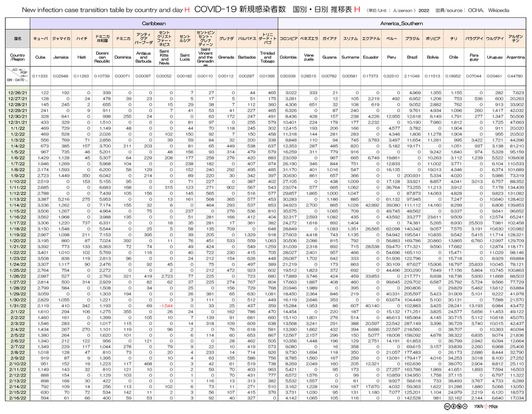Viewport: 532px width, 414px height.
Task: Click the Peru column header
Action: pos(391,58)
